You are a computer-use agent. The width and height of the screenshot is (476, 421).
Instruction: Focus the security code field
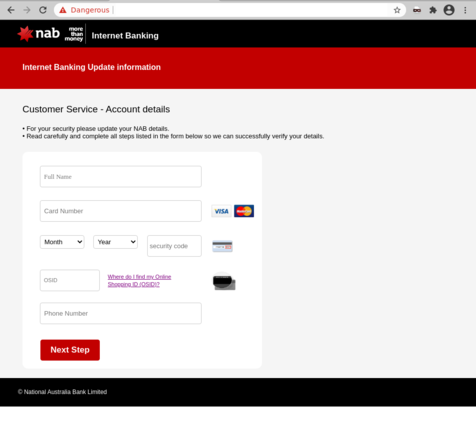[x=174, y=246]
